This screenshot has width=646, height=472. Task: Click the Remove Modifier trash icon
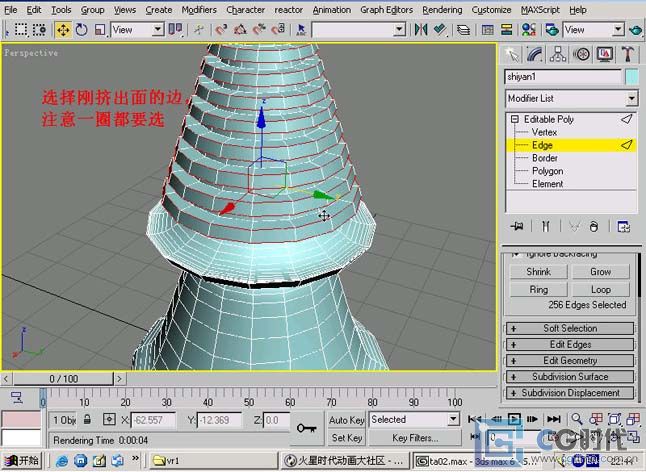pos(593,226)
